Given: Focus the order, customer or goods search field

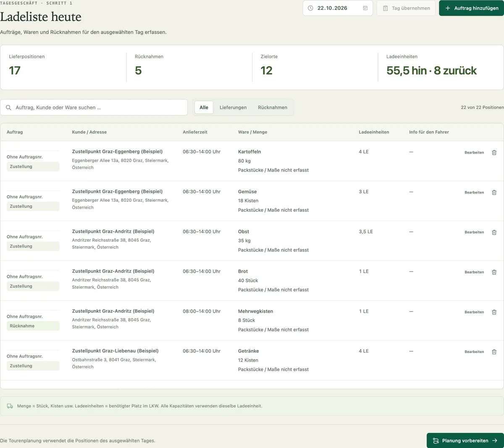Looking at the screenshot, I should pos(94,108).
